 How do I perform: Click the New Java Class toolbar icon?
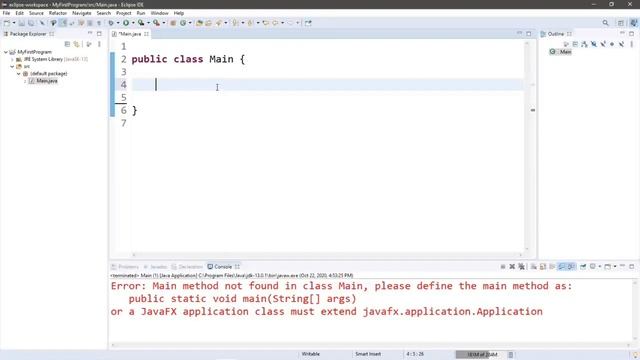click(183, 23)
